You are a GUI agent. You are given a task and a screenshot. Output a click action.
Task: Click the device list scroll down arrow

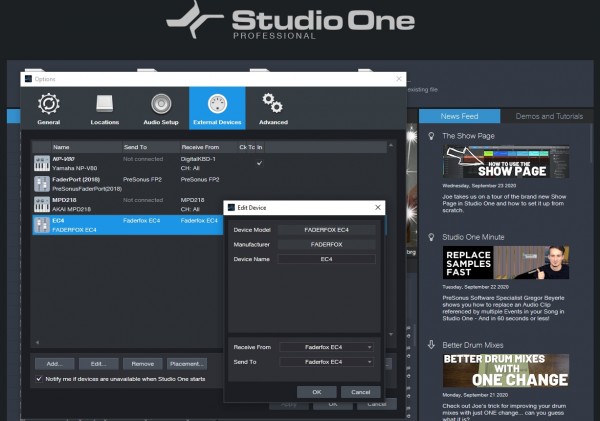391,334
